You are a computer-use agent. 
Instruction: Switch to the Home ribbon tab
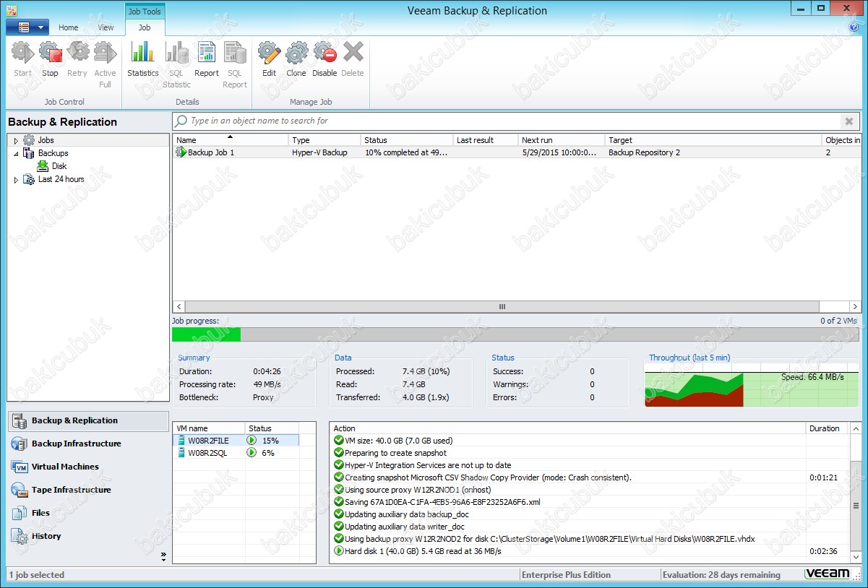click(x=69, y=27)
